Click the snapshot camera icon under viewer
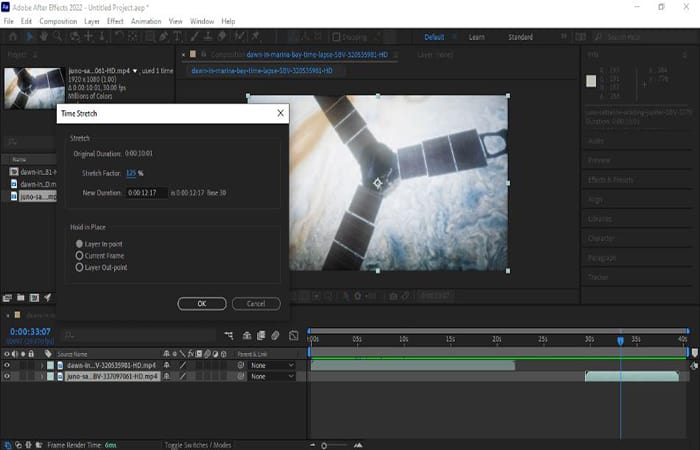Screen dimensions: 700x450 pyautogui.click(x=393, y=296)
